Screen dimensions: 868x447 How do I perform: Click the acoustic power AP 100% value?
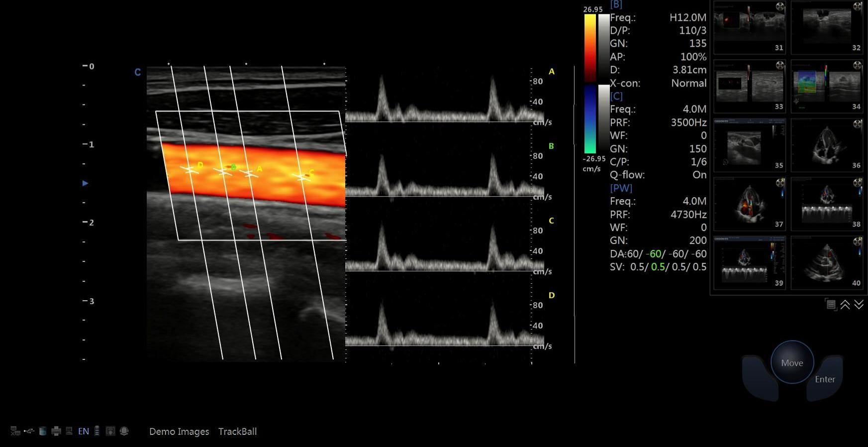point(693,57)
